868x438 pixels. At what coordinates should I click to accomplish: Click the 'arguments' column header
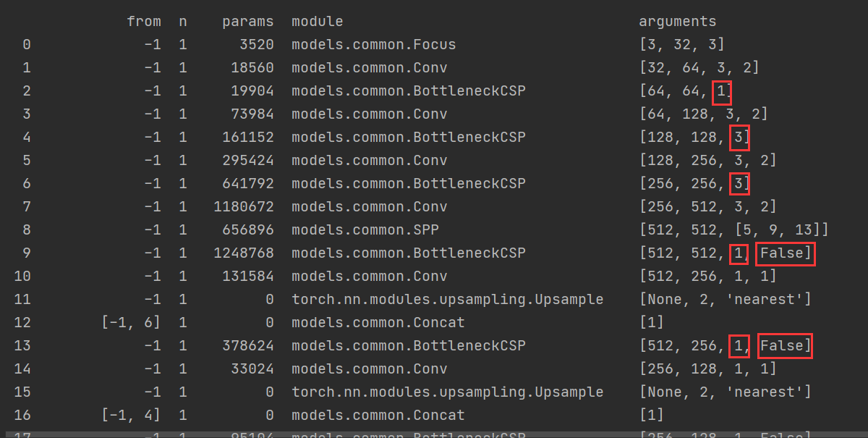coord(677,22)
